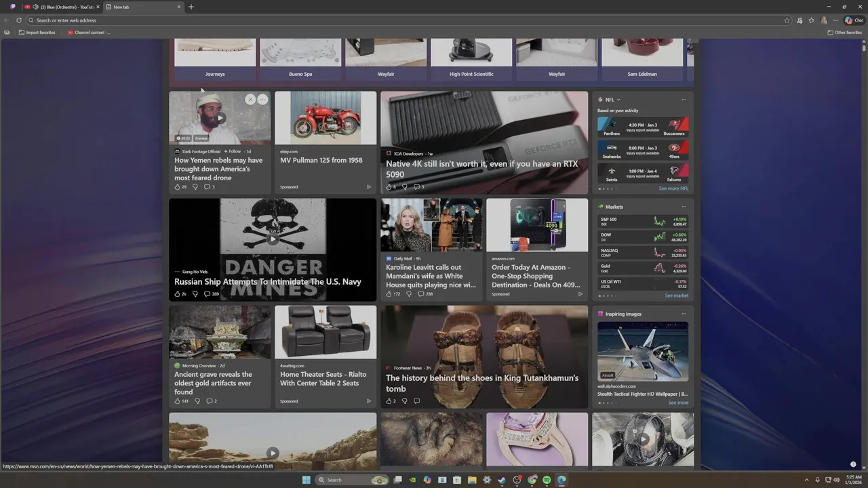This screenshot has height=488, width=868.
Task: Close the New tab tab
Action: 179,7
